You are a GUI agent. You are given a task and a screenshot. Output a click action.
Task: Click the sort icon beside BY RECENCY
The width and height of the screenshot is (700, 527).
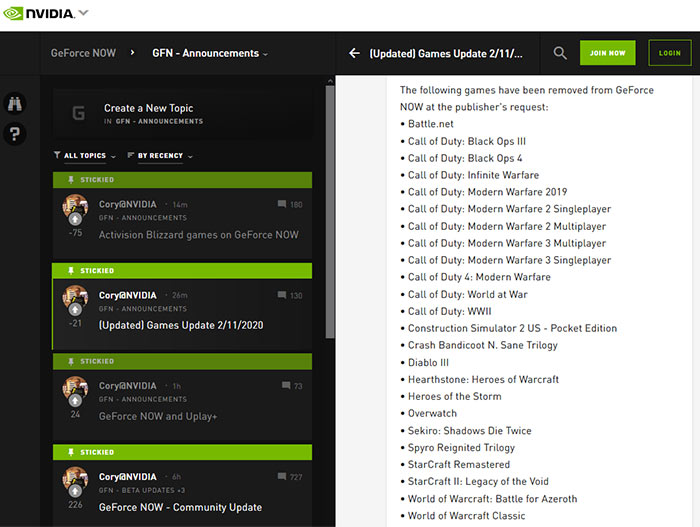130,155
